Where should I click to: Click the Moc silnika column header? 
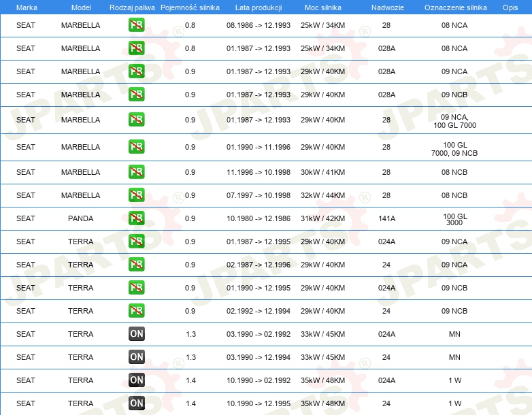coord(322,7)
